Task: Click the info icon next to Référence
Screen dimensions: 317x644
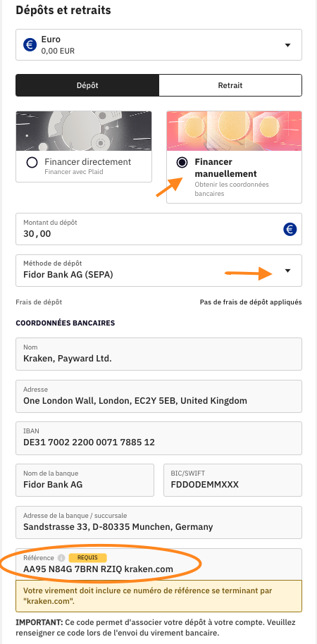Action: coord(61,558)
